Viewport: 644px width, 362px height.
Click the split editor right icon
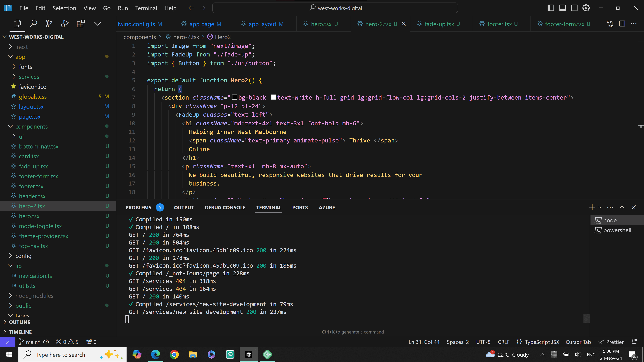click(x=622, y=24)
